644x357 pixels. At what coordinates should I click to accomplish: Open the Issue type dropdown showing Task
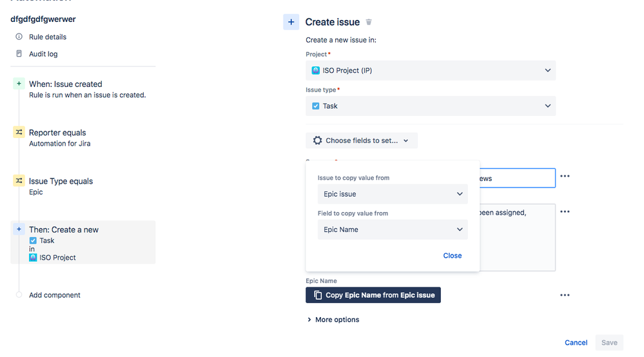click(431, 106)
